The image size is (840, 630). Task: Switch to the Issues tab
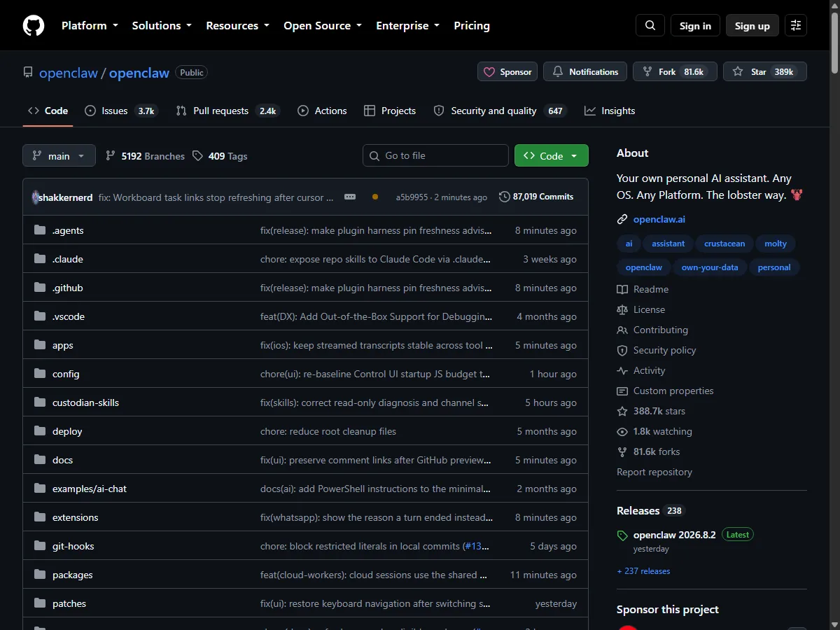tap(120, 111)
